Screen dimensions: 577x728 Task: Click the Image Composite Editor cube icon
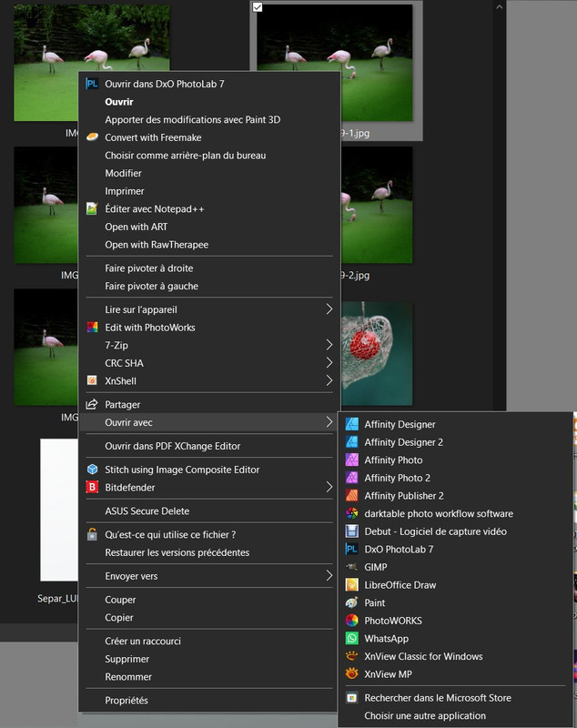pos(93,470)
